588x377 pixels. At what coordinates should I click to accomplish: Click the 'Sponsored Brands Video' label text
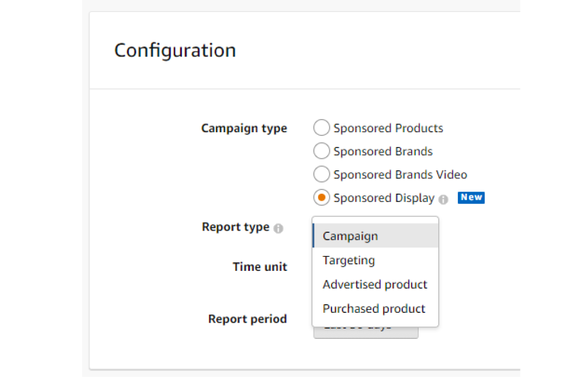400,175
